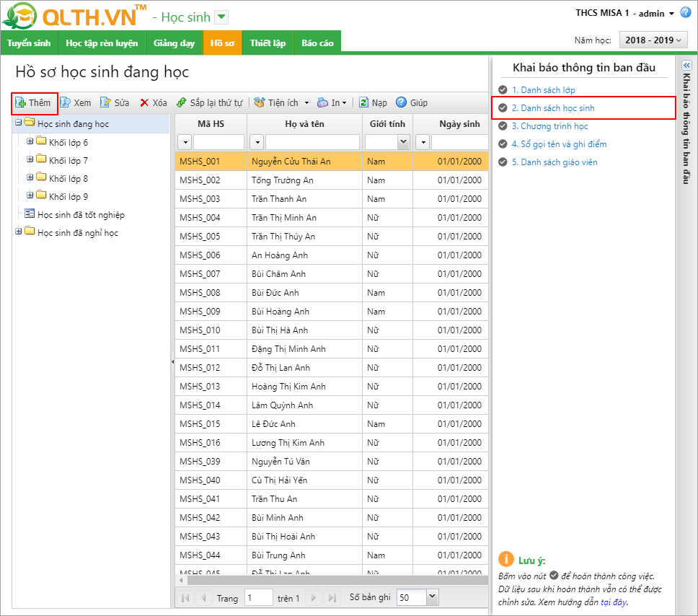Image resolution: width=698 pixels, height=616 pixels.
Task: Click the Sửa (edit) pencil icon
Action: point(105,103)
